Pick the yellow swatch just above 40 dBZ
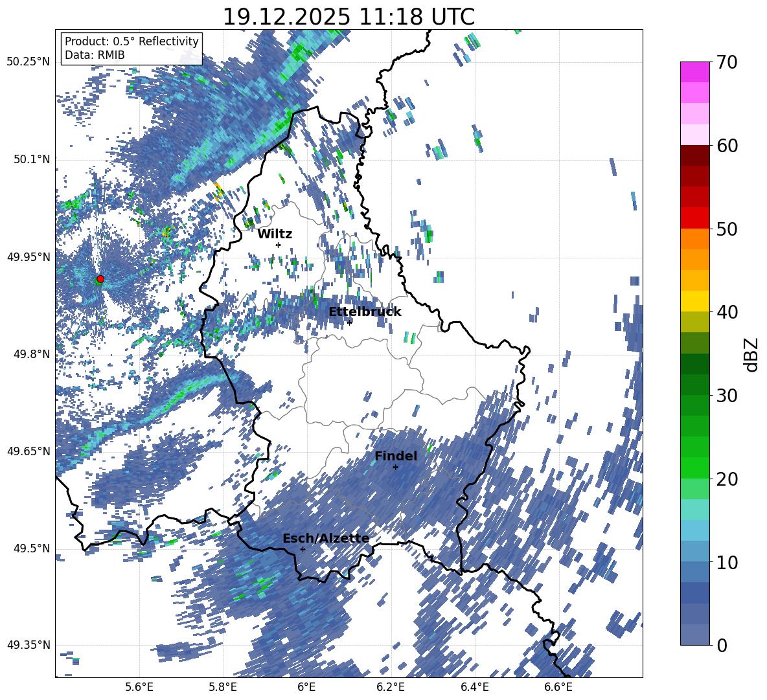Screen dimensions: 767x700 [694, 301]
